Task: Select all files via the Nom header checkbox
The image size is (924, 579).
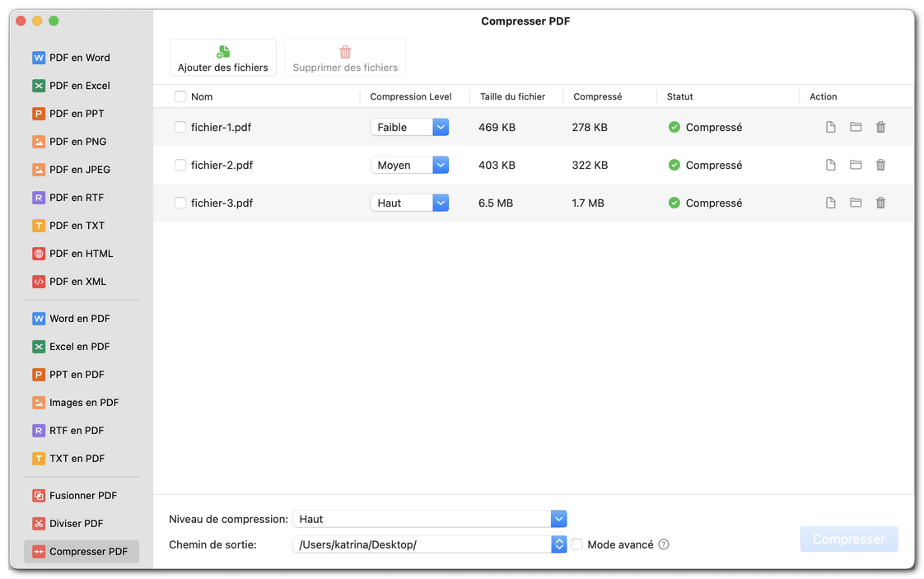Action: pos(180,96)
